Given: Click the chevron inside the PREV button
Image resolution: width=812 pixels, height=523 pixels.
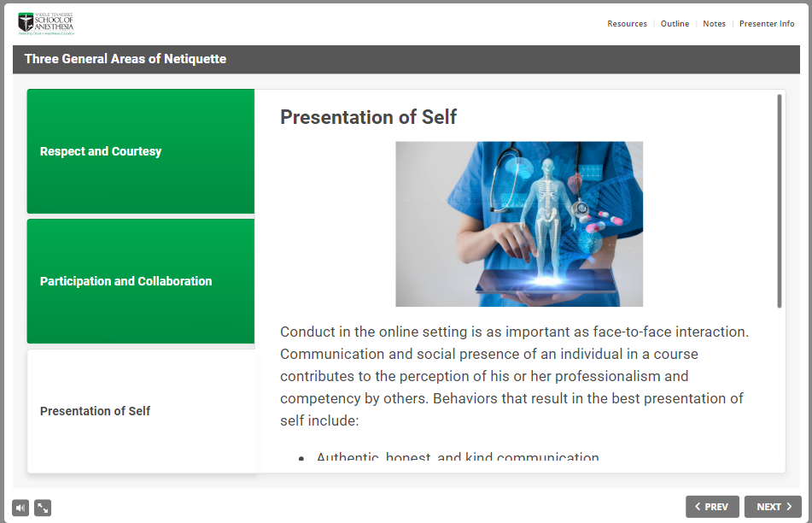Looking at the screenshot, I should click(698, 506).
